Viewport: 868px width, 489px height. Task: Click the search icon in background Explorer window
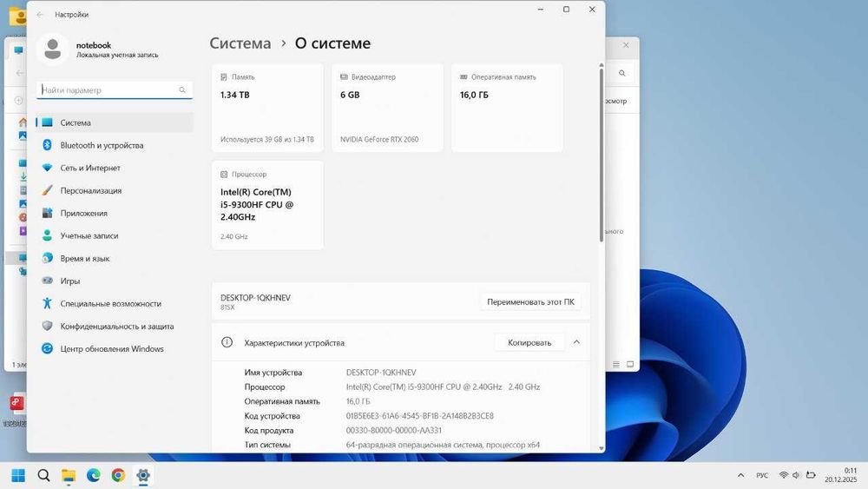[622, 73]
